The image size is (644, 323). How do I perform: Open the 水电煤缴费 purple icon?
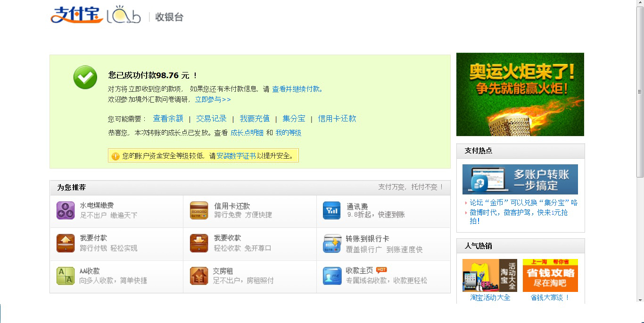point(66,210)
